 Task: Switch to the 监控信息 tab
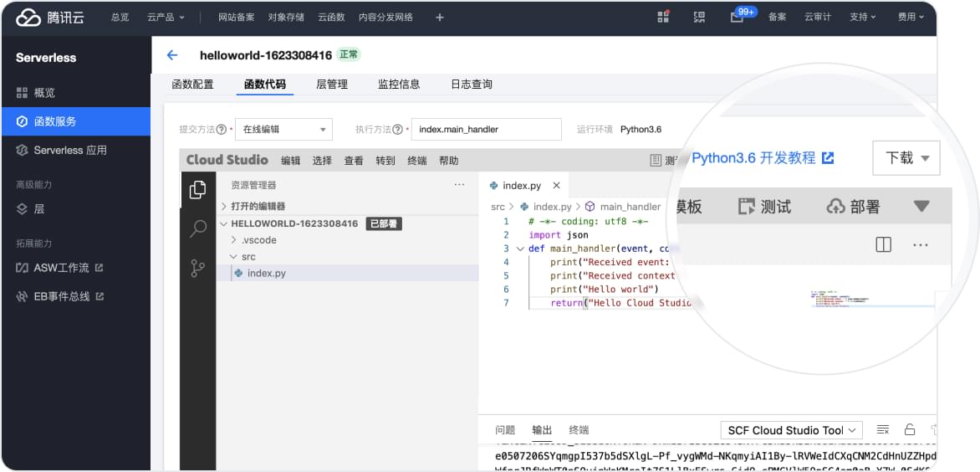(399, 85)
